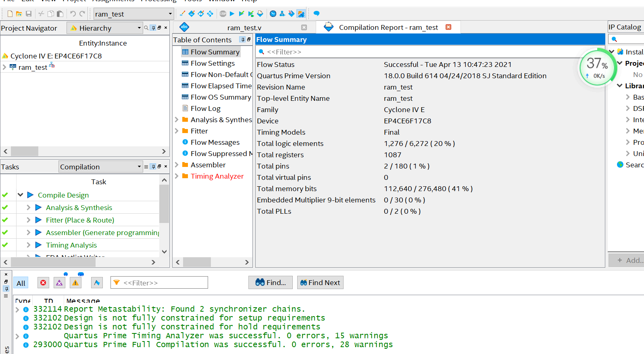Click the Start Compilation play icon
This screenshot has width=644, height=354.
click(232, 14)
